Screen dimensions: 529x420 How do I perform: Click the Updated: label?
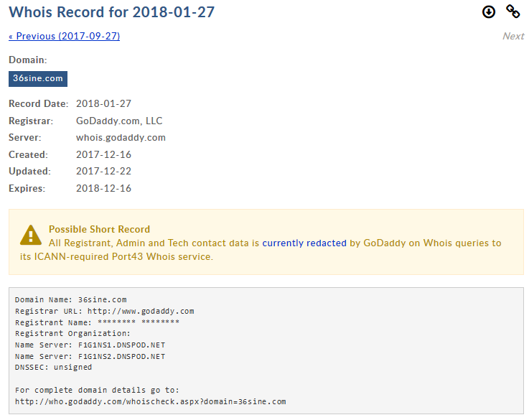[29, 171]
